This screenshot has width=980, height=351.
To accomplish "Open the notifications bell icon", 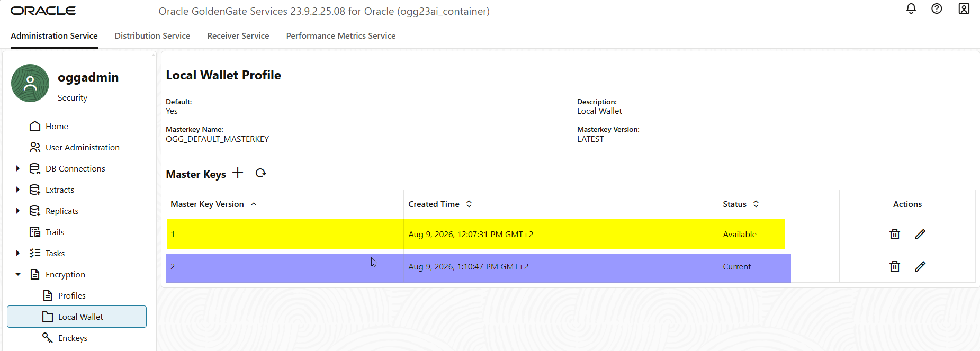I will [x=911, y=8].
